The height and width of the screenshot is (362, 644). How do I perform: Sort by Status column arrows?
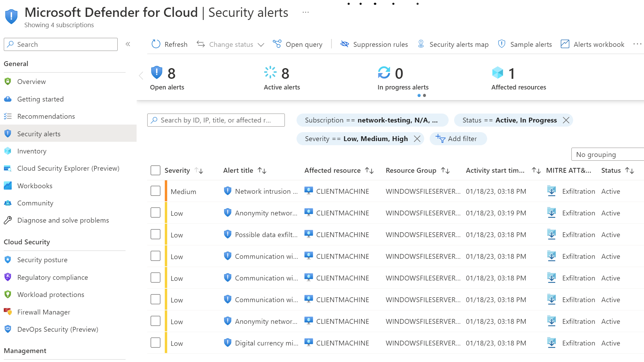tap(630, 170)
